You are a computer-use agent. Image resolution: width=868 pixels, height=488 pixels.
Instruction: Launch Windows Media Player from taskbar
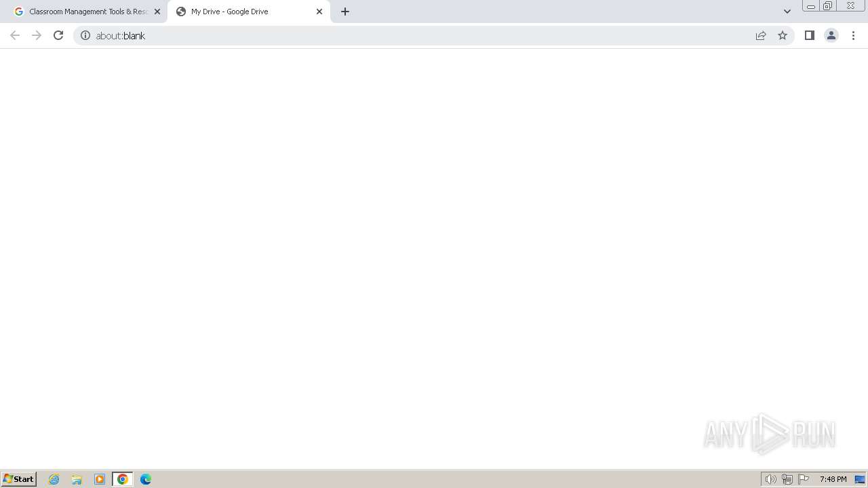pyautogui.click(x=100, y=479)
